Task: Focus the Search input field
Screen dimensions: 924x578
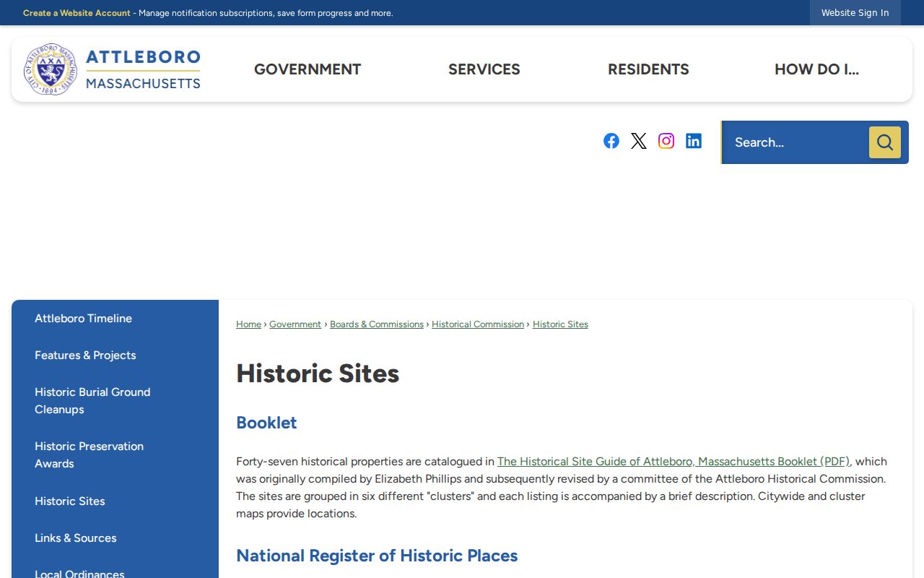Action: click(x=796, y=142)
